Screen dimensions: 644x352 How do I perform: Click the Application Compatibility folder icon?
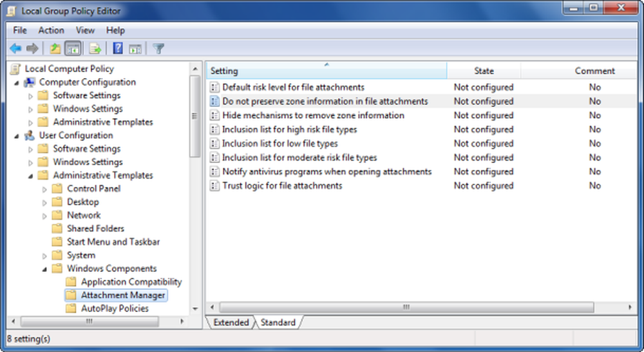[71, 282]
